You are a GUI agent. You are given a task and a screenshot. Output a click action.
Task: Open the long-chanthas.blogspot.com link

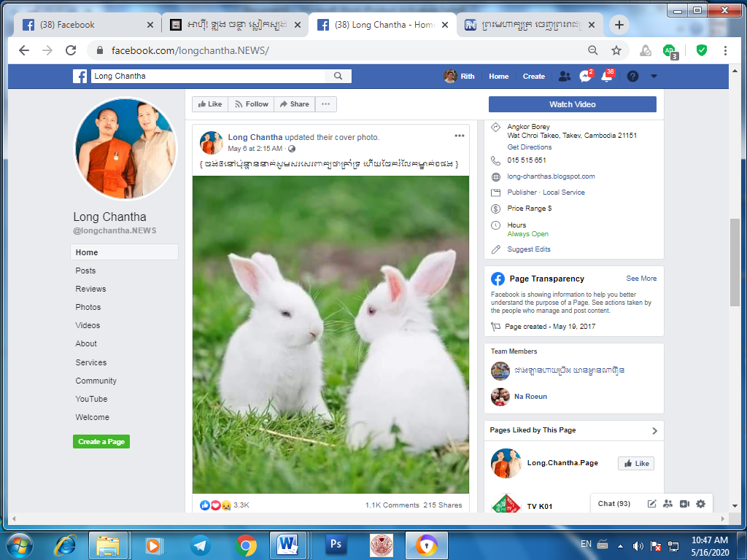(x=551, y=176)
